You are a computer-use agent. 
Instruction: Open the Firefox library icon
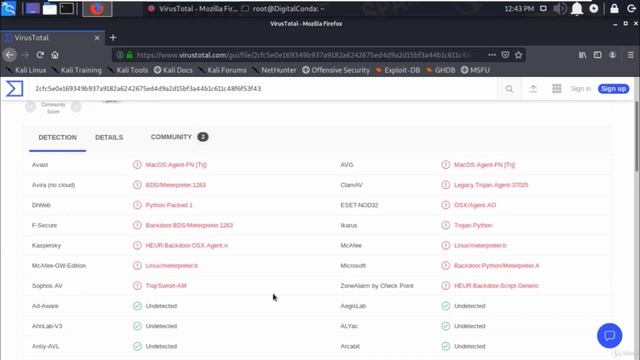[582, 55]
